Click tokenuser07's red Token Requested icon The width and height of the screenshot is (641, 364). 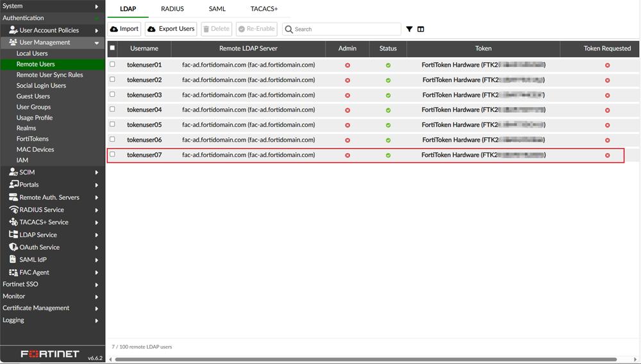(x=607, y=155)
